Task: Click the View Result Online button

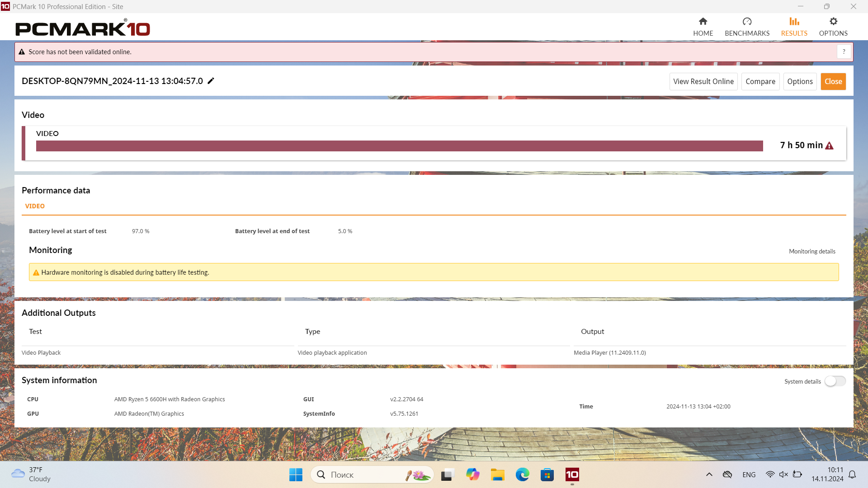Action: [x=703, y=81]
